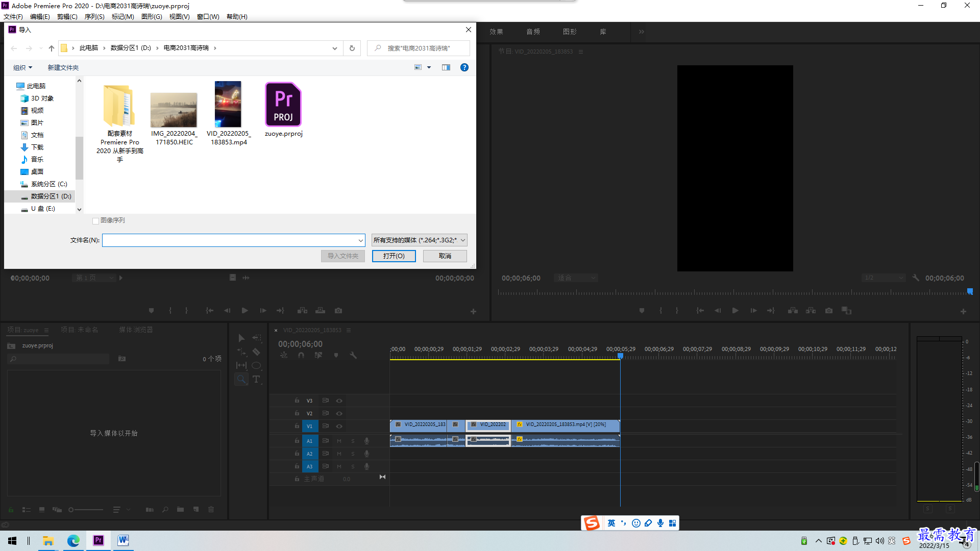Enable voice-over record on A3
The width and height of the screenshot is (980, 551).
(366, 466)
